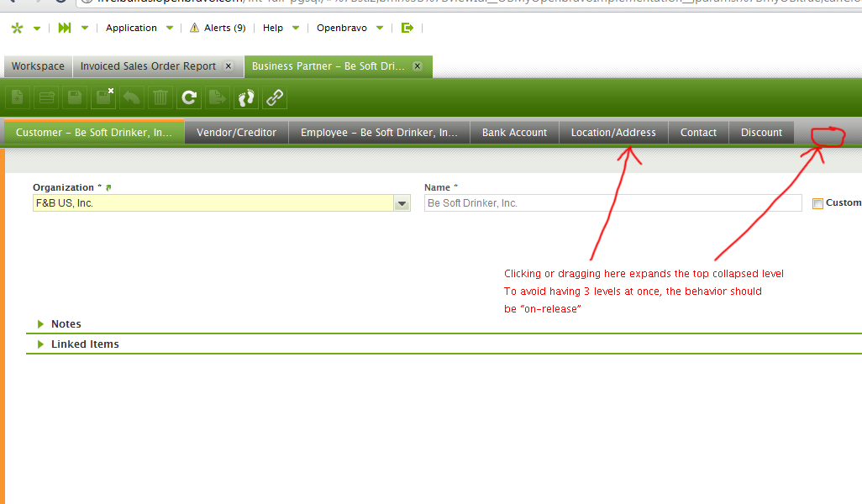Expand the Notes section
Image resolution: width=862 pixels, height=504 pixels.
pos(40,324)
